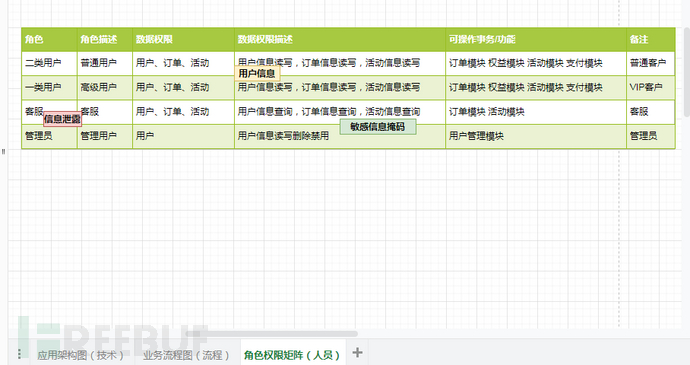Screen dimensions: 690x365
Task: Select 用户、订单、活动 in the 一类用户 row
Action: [x=183, y=88]
